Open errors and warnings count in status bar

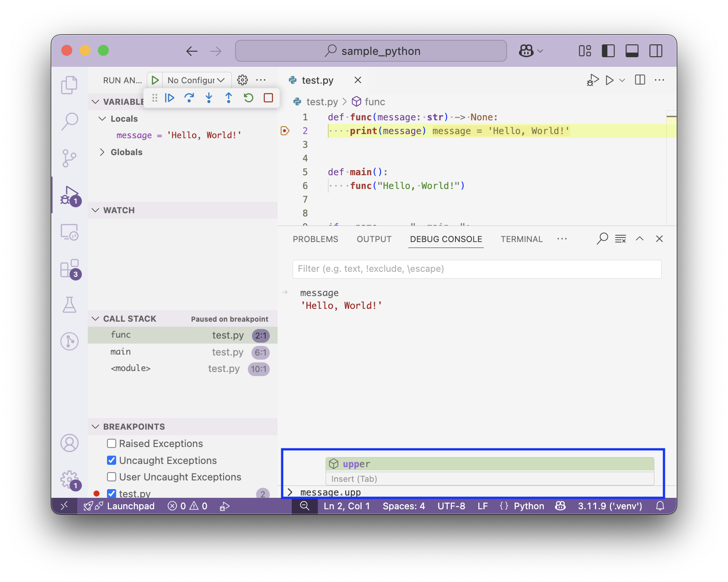click(x=187, y=506)
